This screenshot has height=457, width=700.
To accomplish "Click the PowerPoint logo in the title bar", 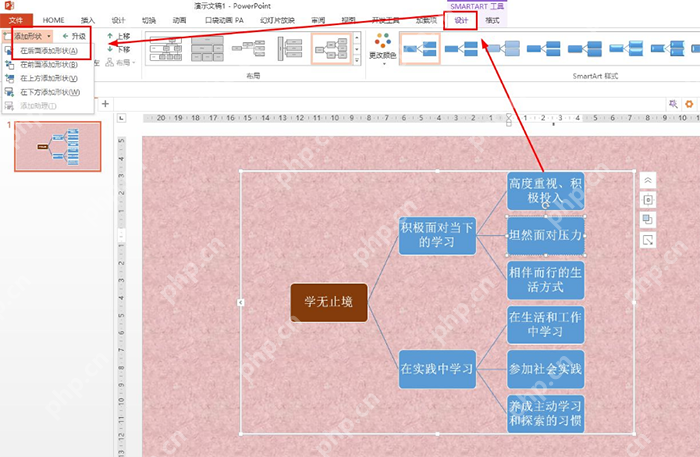I will click(x=9, y=5).
